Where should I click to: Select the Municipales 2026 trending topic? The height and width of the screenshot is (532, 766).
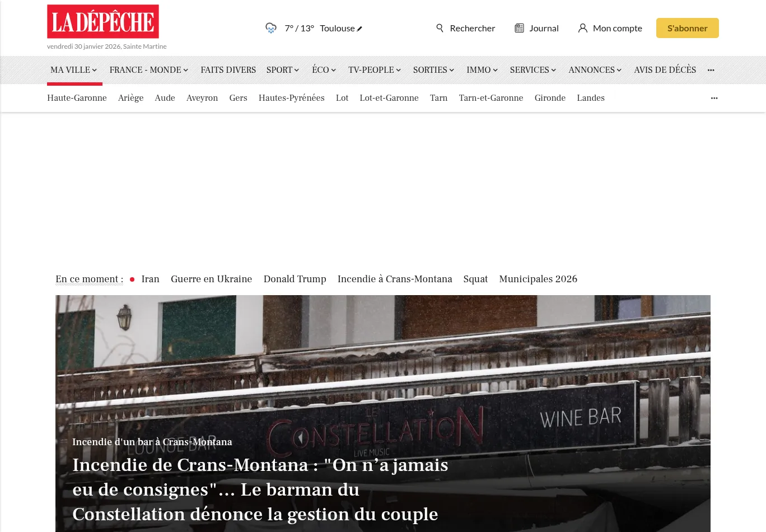[538, 279]
